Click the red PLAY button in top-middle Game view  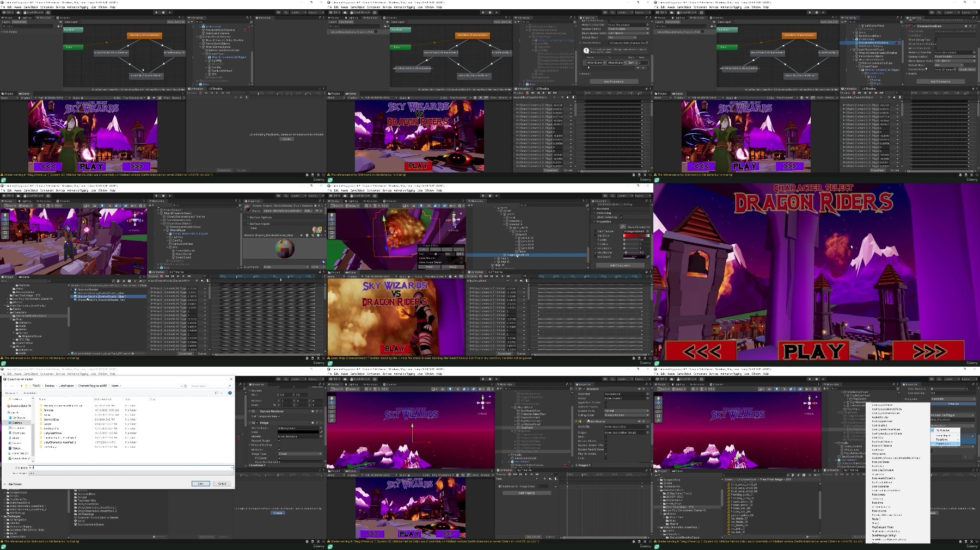coord(418,166)
